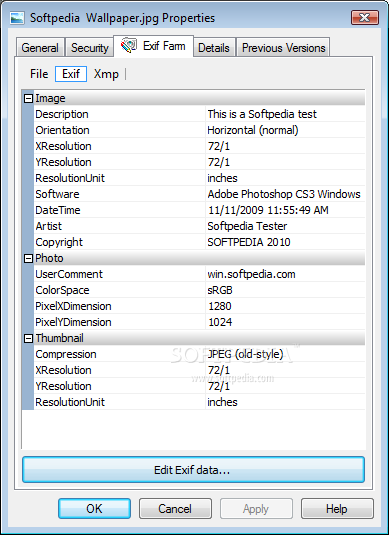
Task: Click the 'SOFTPEDIA 2010' value
Action: pos(249,242)
